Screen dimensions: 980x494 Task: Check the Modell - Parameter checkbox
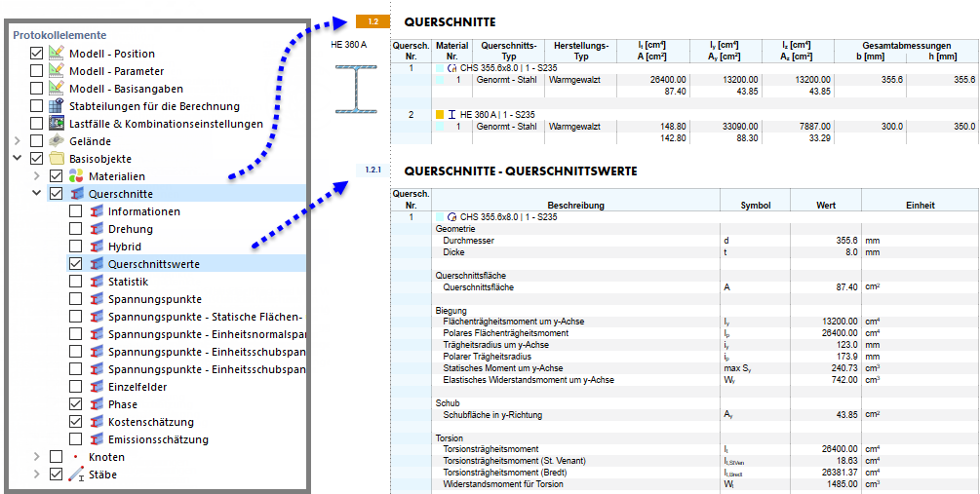[36, 71]
